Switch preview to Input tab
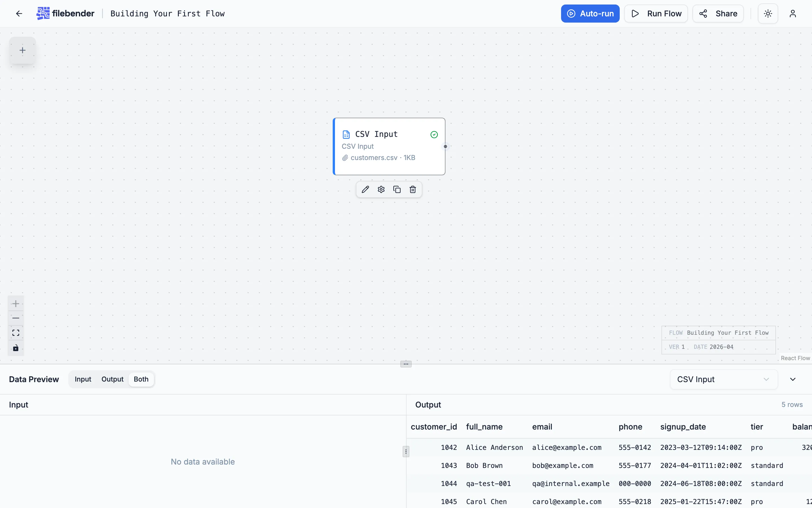Viewport: 812px width, 508px height. coord(83,379)
